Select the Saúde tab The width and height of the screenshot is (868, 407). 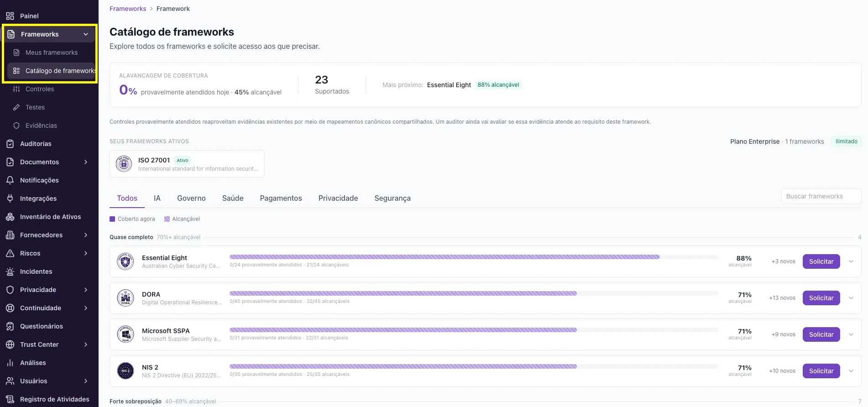tap(233, 198)
